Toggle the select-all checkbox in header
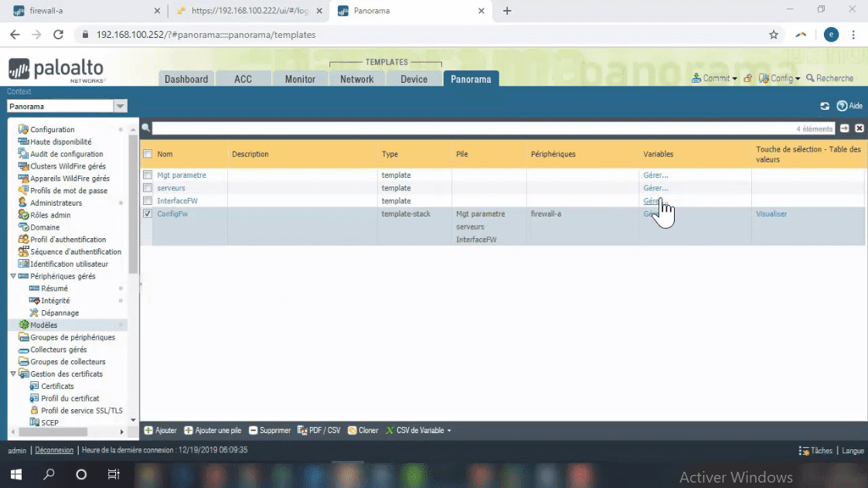This screenshot has width=868, height=488. (x=148, y=154)
